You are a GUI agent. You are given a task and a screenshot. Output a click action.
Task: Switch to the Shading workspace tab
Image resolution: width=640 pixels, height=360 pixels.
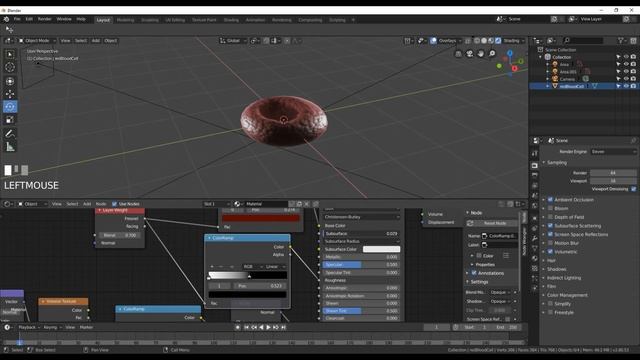point(231,20)
